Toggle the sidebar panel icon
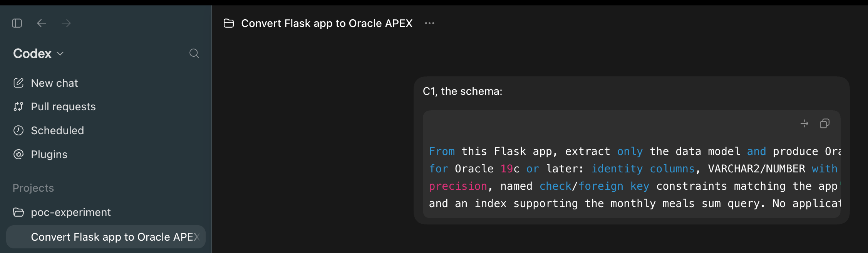This screenshot has width=868, height=253. (x=17, y=23)
